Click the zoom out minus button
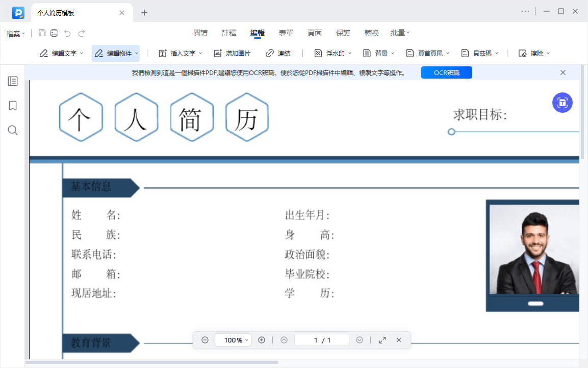 coord(205,340)
